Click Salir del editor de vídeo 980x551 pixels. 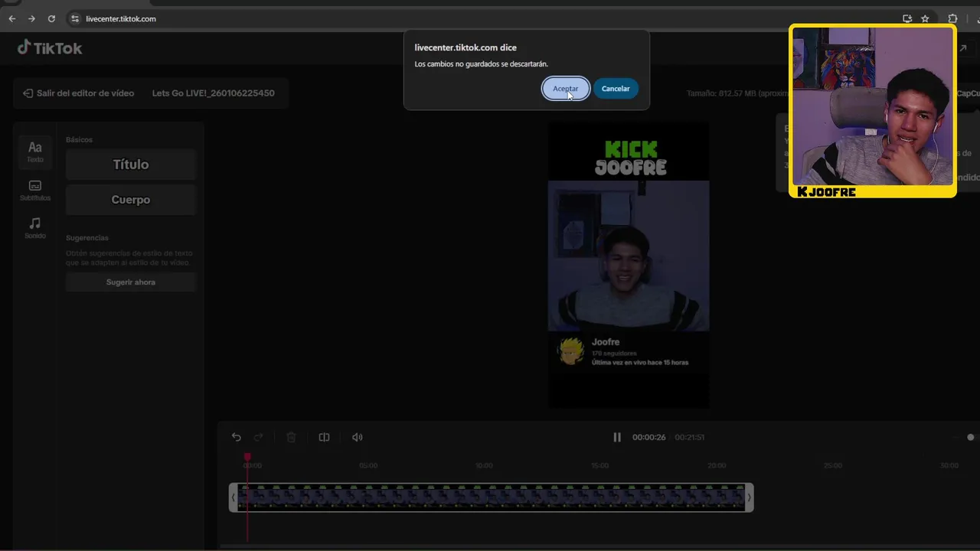(x=78, y=93)
